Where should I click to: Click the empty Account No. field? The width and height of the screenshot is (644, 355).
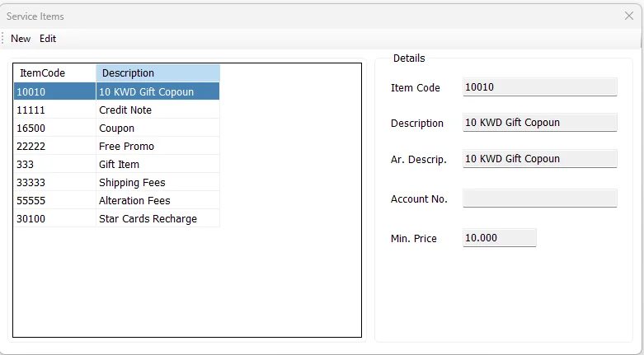539,199
